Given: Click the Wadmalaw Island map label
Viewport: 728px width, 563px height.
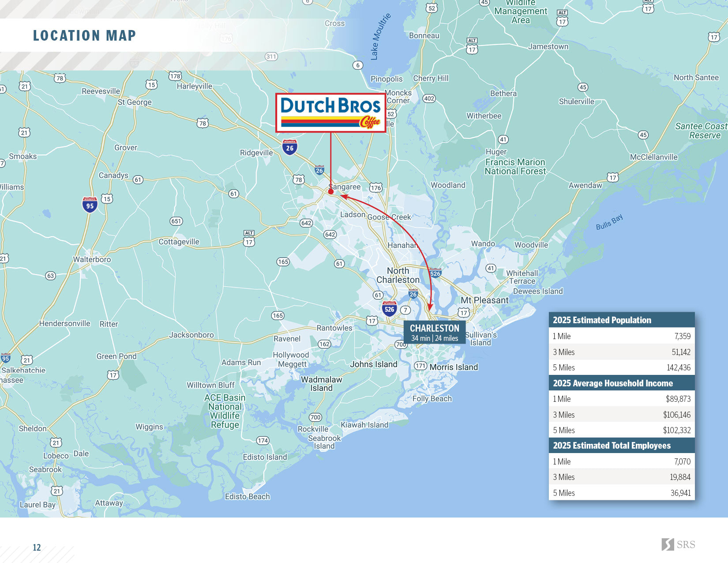Looking at the screenshot, I should coord(321,384).
